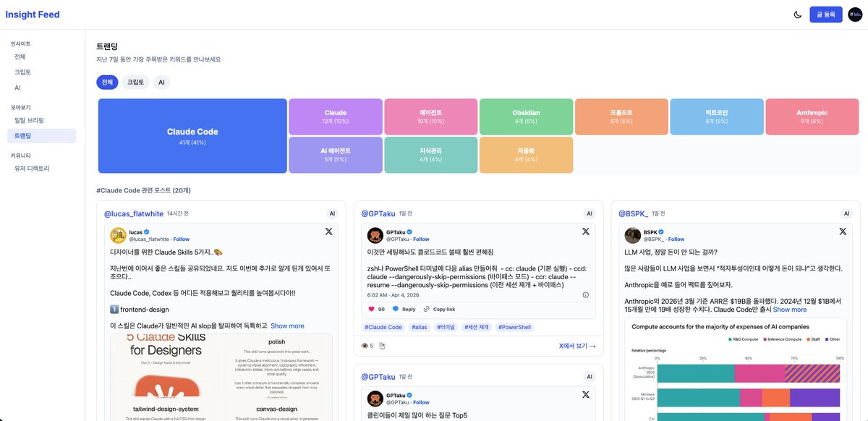Screen dimensions: 868x421
Task: Click the #Claude Code hashtag chip
Action: coord(384,327)
